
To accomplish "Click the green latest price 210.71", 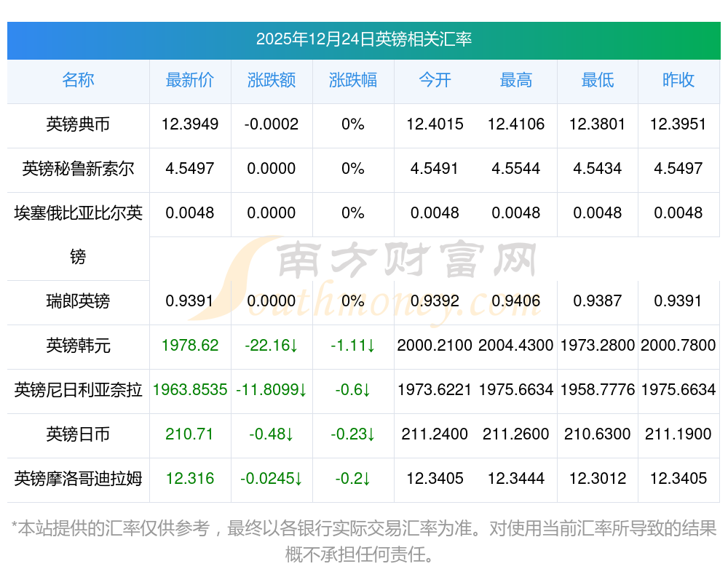I will pos(190,434).
